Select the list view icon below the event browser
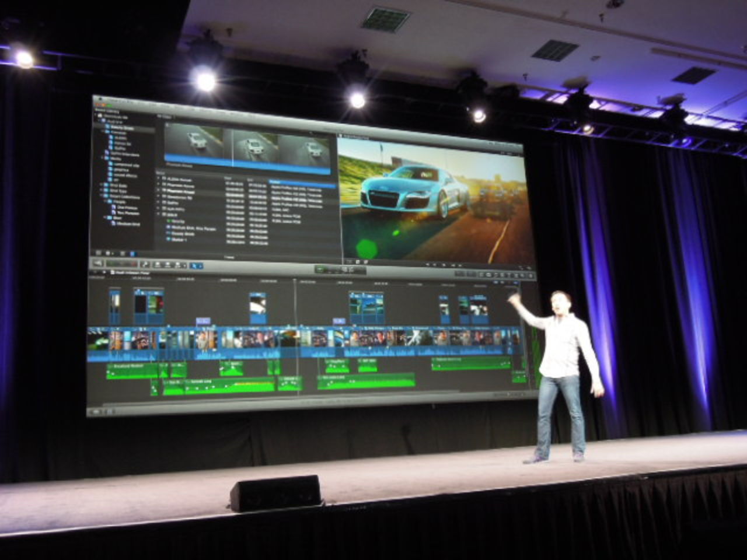Screen dimensions: 747x560 (x=133, y=253)
